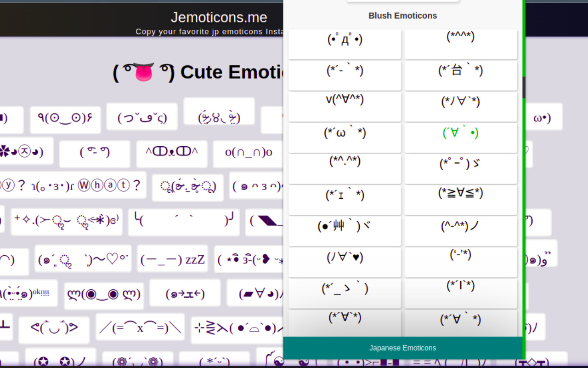Pick the (*ﾉ∀`*) emoticon
Viewport: 588px width, 368px height.
point(461,107)
